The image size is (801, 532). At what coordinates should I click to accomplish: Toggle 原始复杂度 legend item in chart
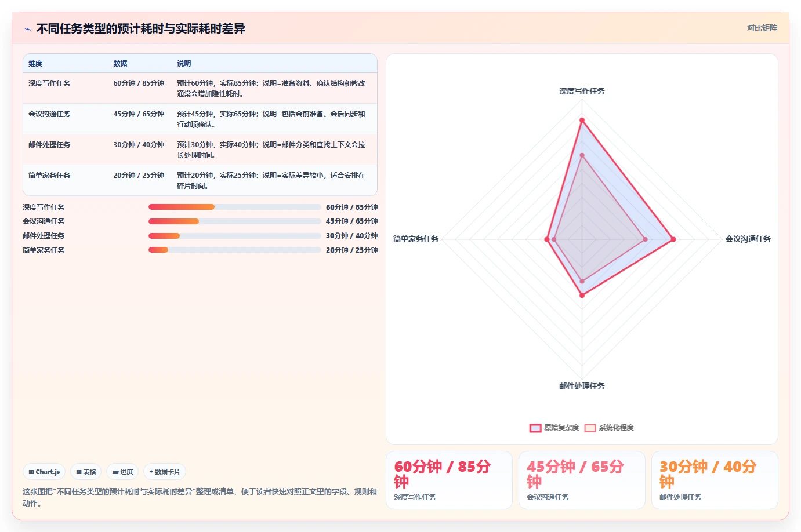(554, 428)
